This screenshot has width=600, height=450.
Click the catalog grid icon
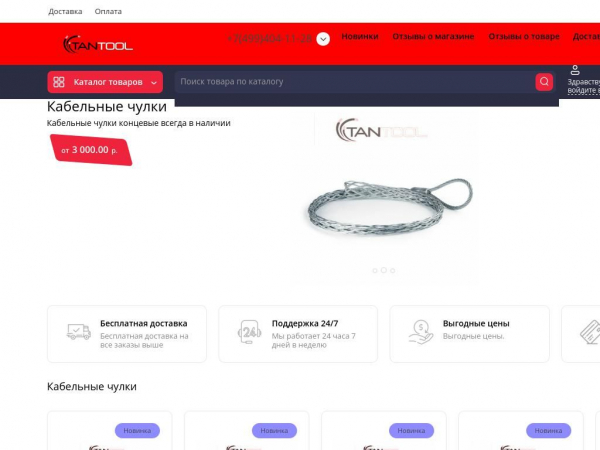point(59,82)
